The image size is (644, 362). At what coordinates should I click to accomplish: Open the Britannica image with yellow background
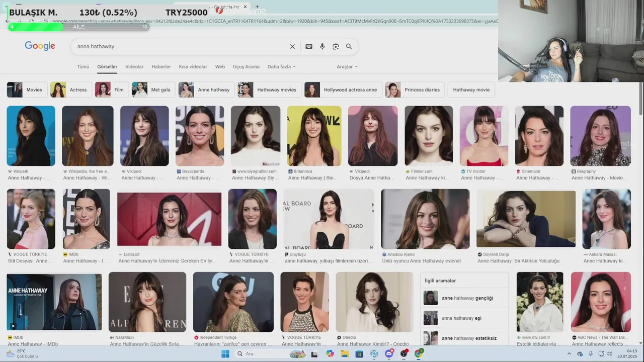(x=314, y=136)
